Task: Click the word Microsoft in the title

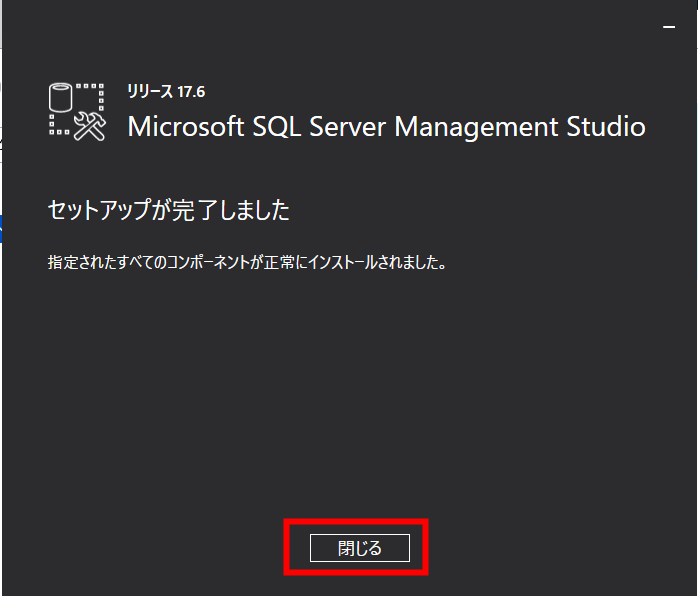Action: pos(186,127)
